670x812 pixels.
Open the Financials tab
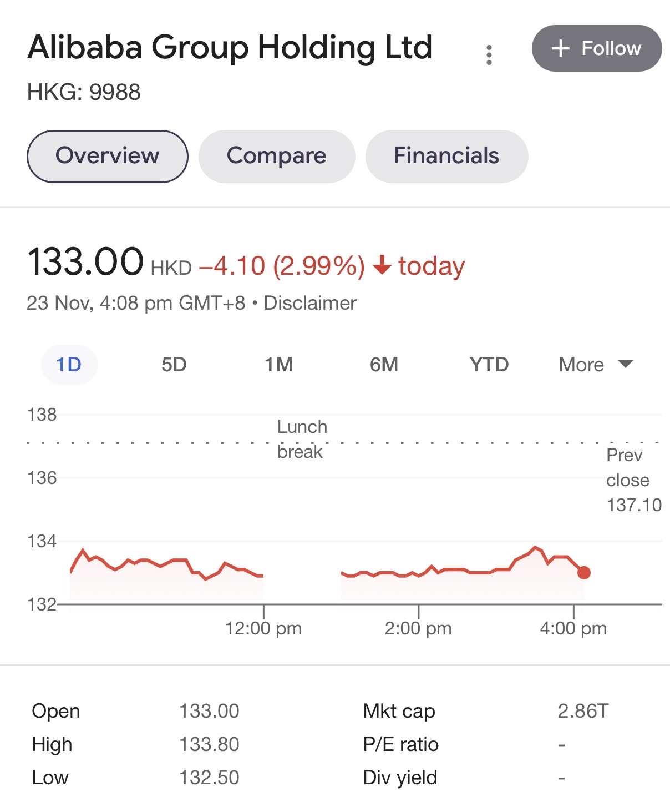446,156
